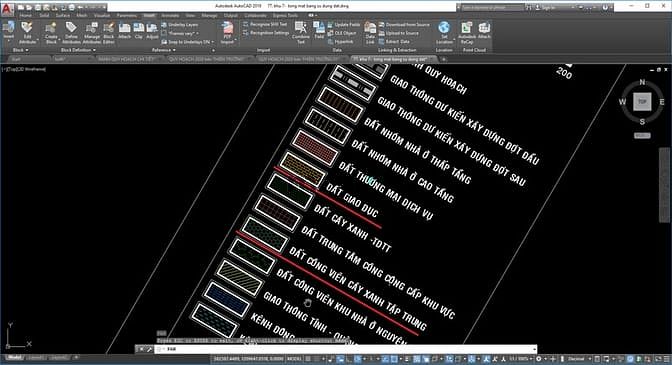Click the PDF Import icon

(227, 33)
